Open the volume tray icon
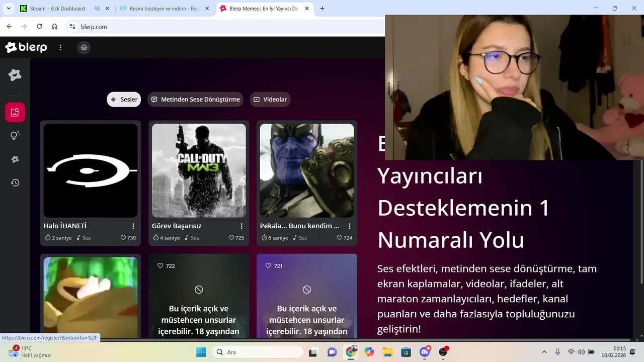Viewport: 644px width, 362px height. [x=581, y=352]
